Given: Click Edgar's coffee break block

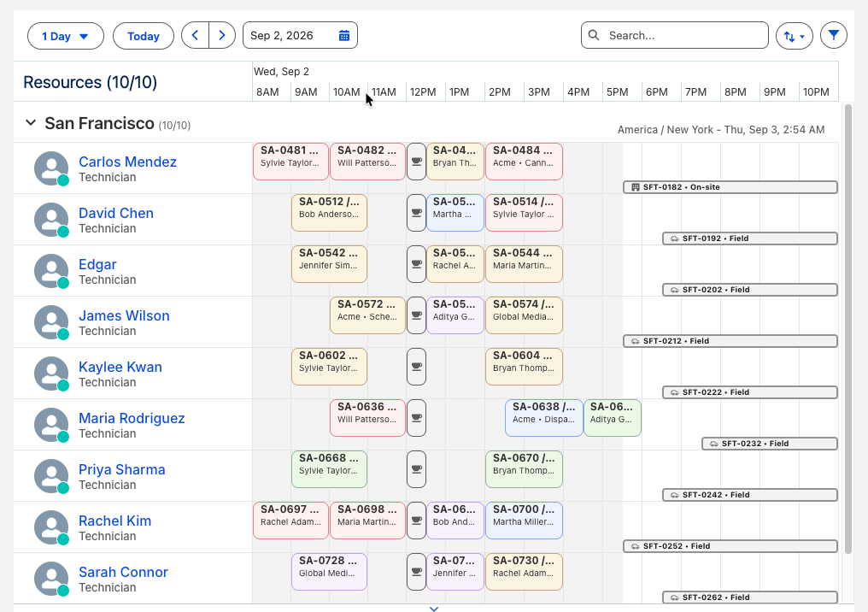Looking at the screenshot, I should click(416, 264).
